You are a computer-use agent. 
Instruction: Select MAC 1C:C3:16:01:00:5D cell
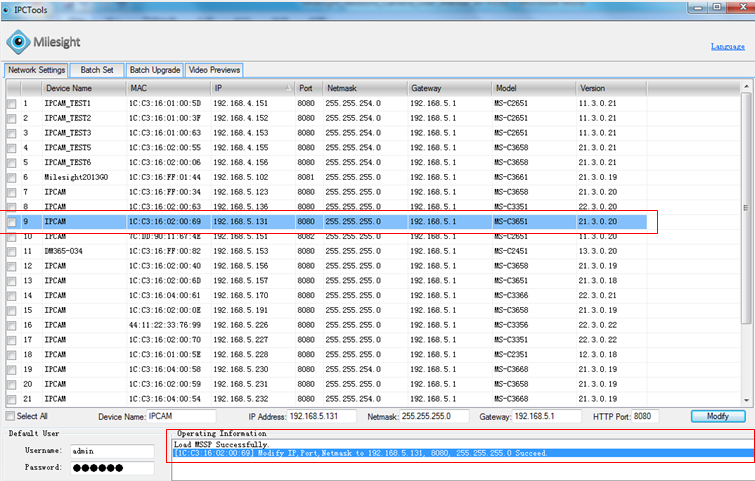coord(165,104)
